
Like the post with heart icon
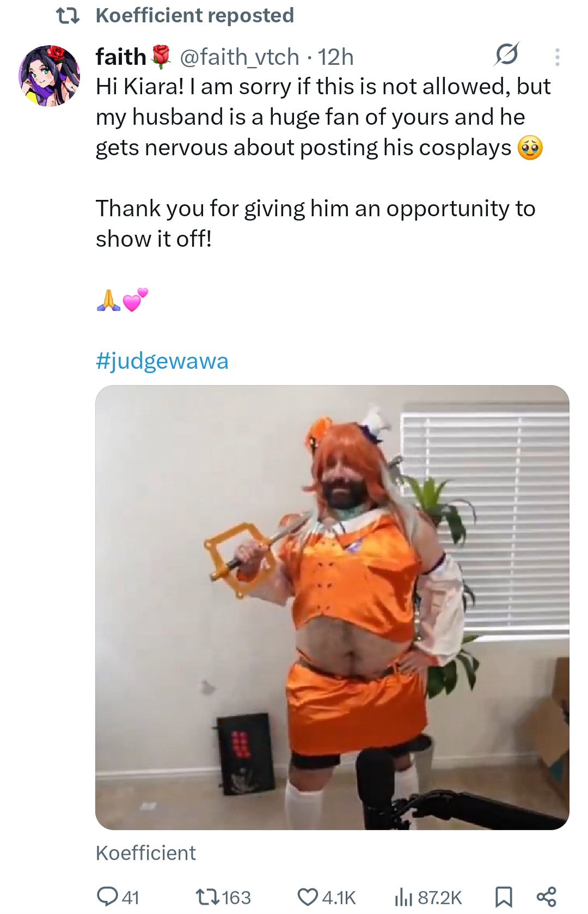308,897
